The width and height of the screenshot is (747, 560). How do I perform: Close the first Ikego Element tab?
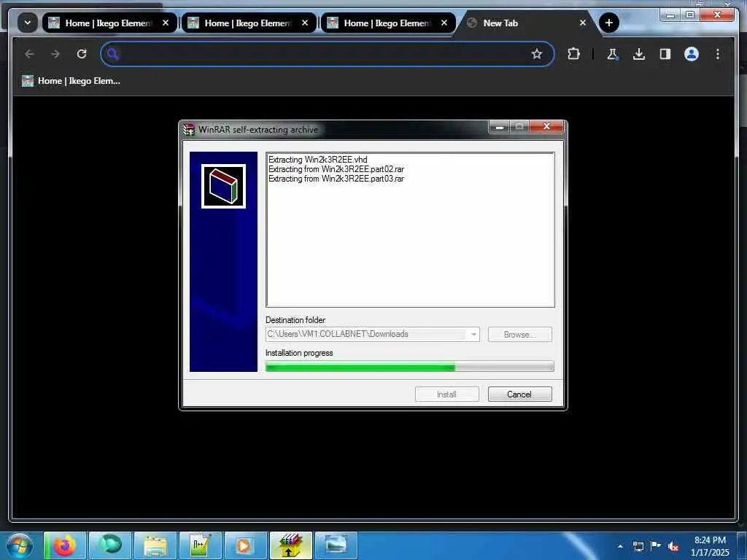tap(166, 23)
